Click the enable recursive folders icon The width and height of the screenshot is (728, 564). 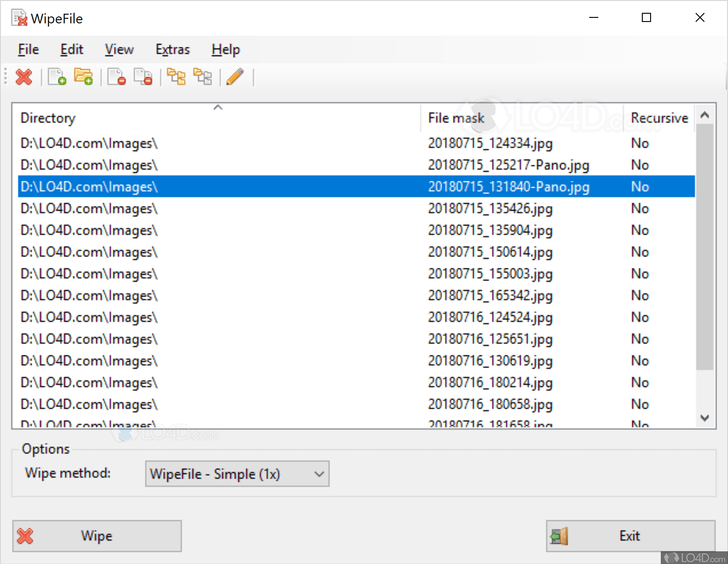[176, 77]
